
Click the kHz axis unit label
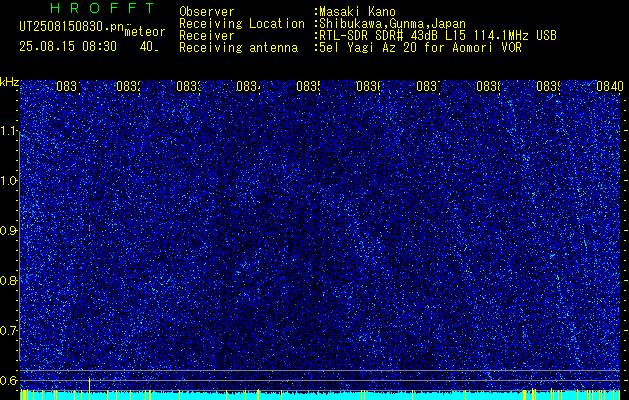9,82
